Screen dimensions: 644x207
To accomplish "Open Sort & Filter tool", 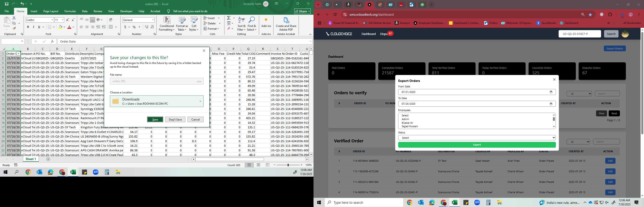I will coord(241,24).
